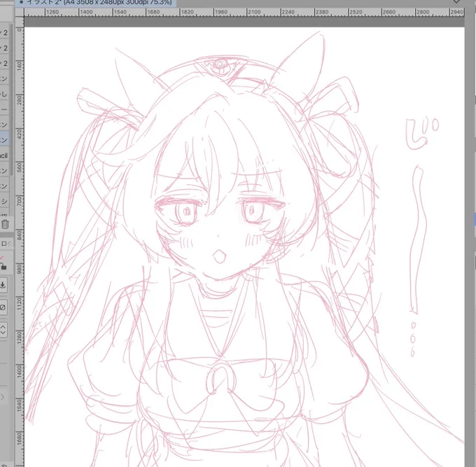Click the horizontal ruler at 2100
Screen dimensions: 476x467
[254, 12]
